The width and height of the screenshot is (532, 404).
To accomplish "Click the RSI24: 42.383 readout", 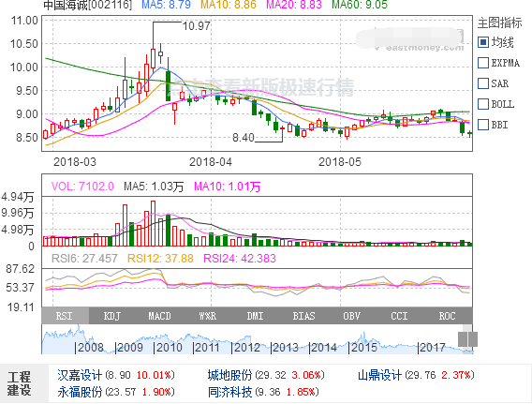I will (x=240, y=259).
